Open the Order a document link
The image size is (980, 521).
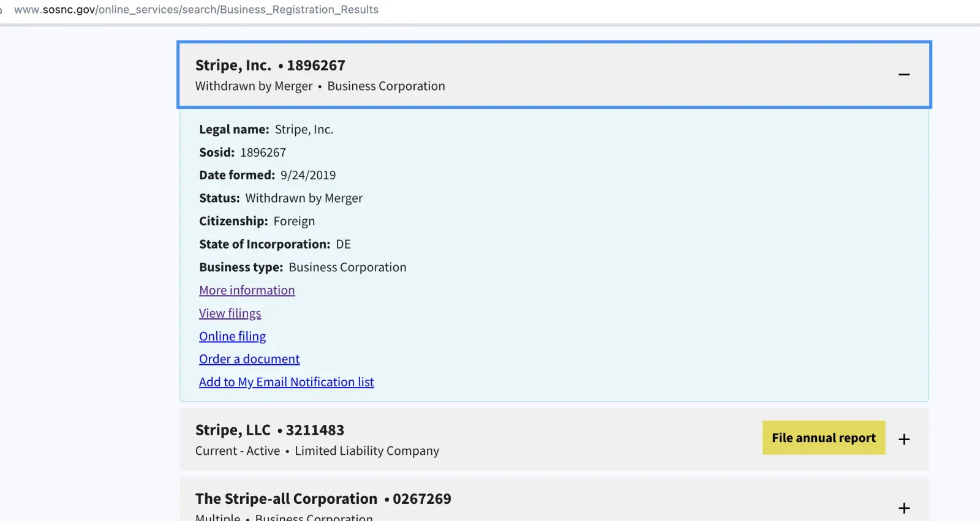(x=249, y=359)
